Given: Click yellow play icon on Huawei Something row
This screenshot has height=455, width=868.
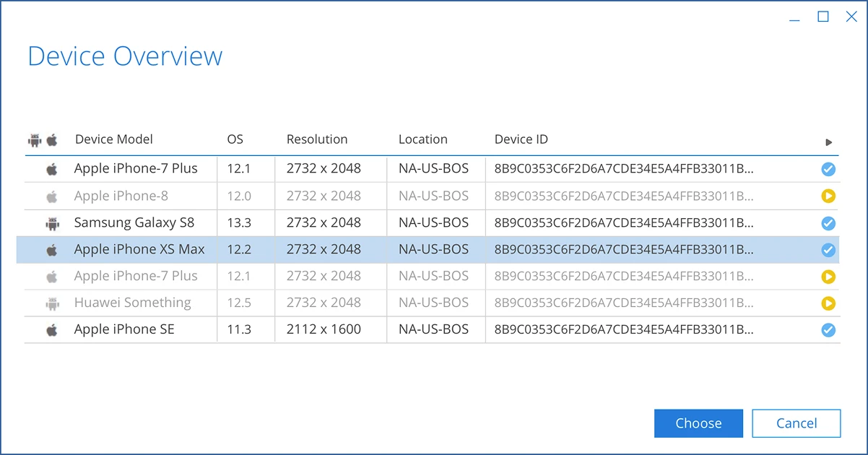Looking at the screenshot, I should point(828,303).
